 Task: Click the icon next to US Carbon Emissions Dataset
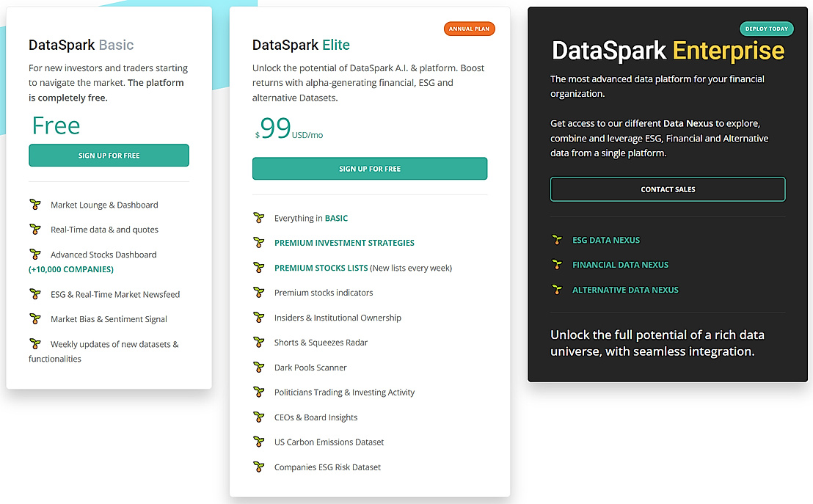[258, 442]
